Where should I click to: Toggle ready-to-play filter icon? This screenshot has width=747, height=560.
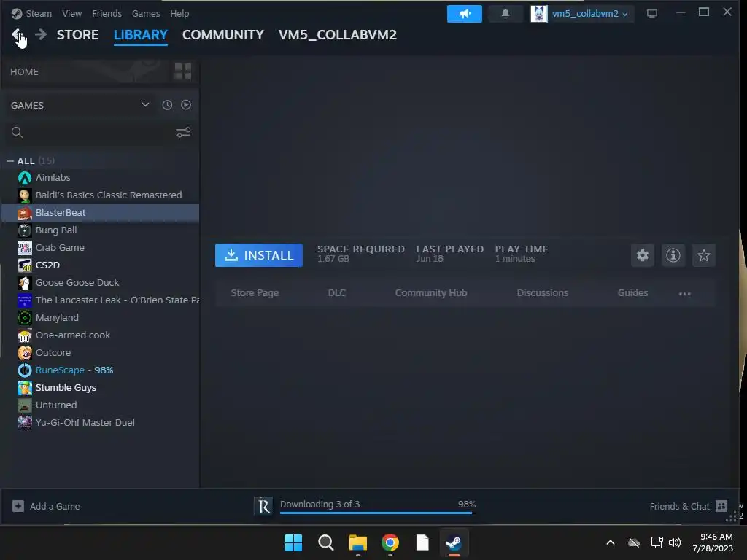click(x=186, y=105)
